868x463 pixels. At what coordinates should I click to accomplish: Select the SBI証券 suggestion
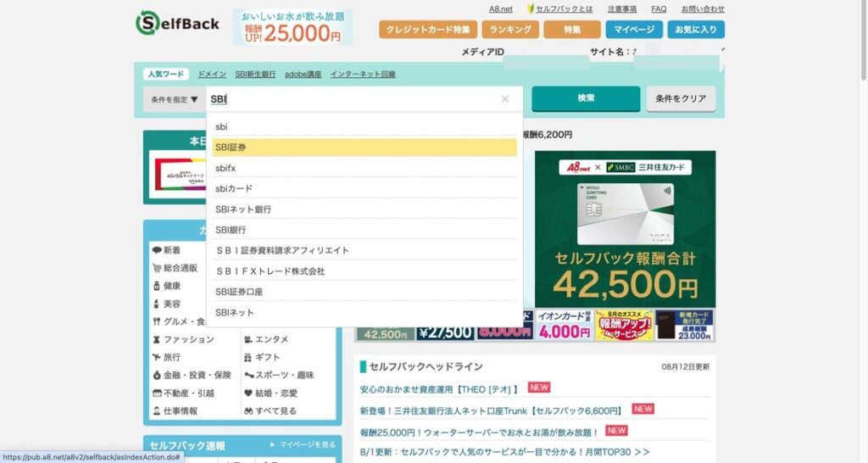tap(364, 148)
